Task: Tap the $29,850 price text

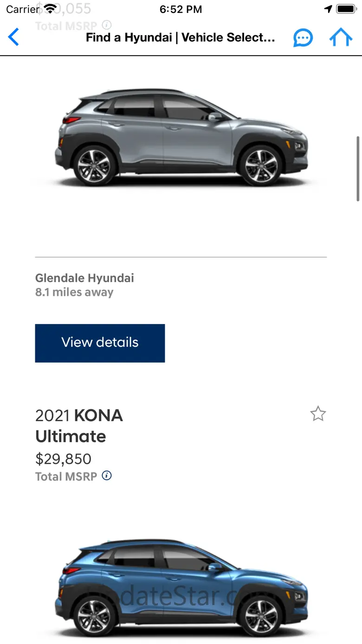Action: tap(63, 459)
